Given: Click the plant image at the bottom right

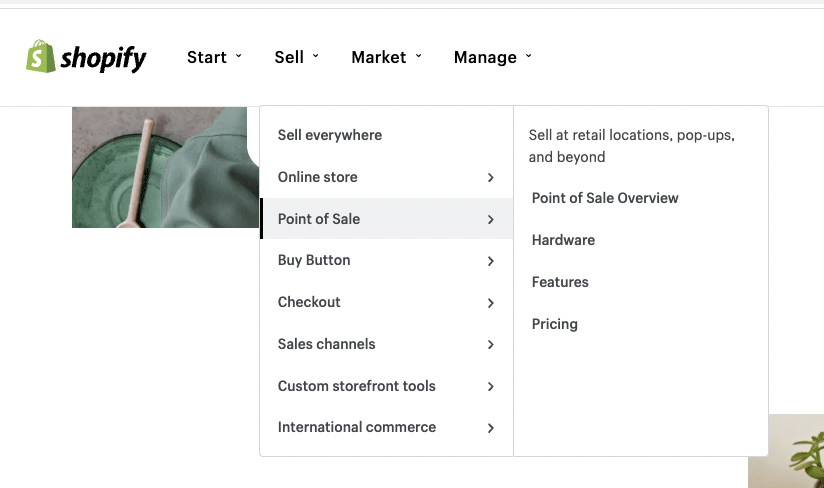Looking at the screenshot, I should [x=786, y=451].
